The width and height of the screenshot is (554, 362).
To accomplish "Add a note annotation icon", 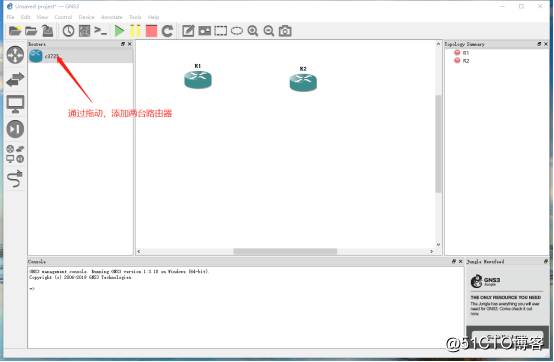I will click(188, 31).
